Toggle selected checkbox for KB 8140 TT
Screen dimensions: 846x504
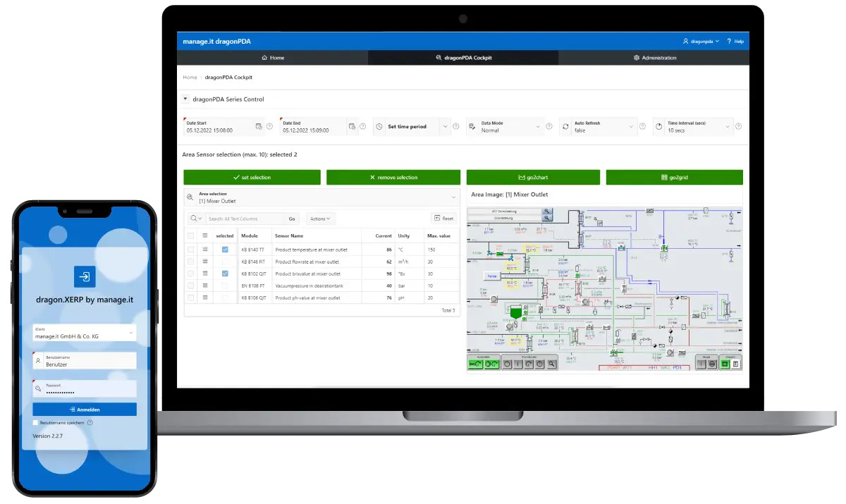point(225,250)
